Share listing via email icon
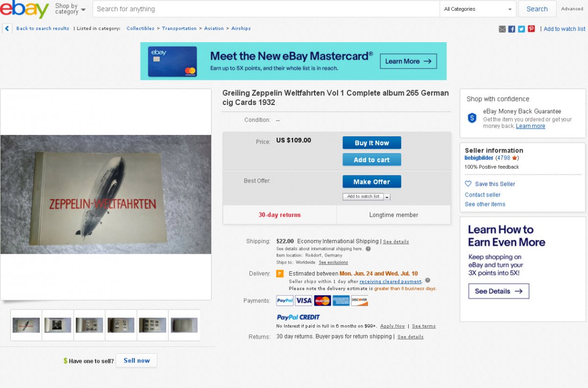The image size is (588, 388). pyautogui.click(x=502, y=29)
